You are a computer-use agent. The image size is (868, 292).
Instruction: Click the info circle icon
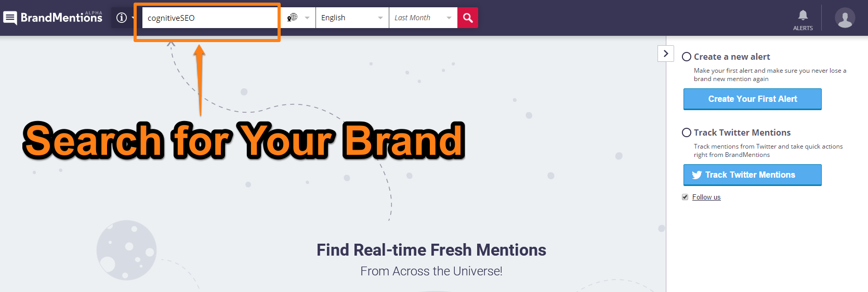122,18
